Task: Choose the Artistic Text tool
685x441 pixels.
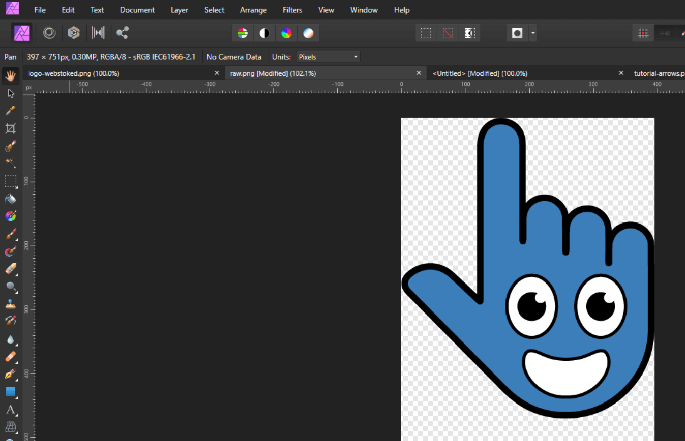Action: (10, 409)
